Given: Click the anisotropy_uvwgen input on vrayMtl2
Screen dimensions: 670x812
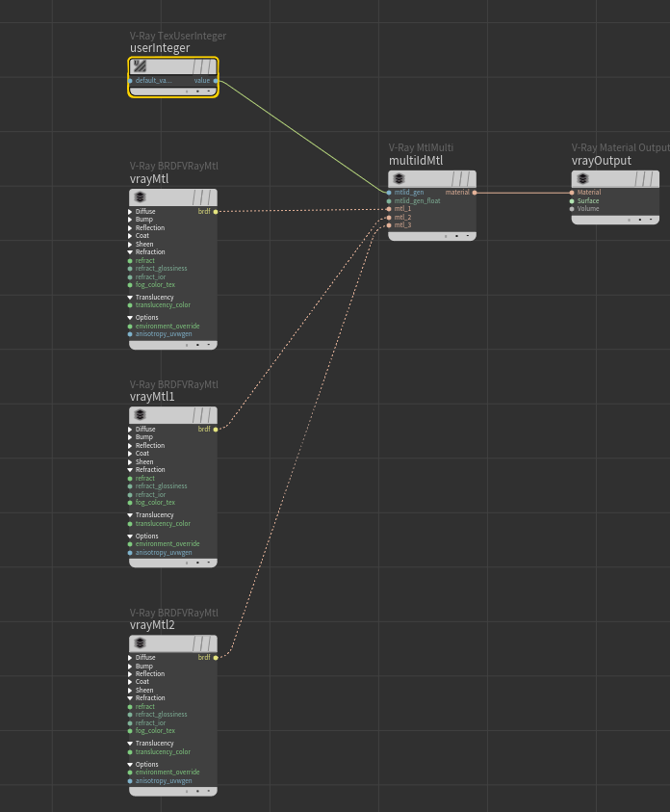Looking at the screenshot, I should (130, 781).
